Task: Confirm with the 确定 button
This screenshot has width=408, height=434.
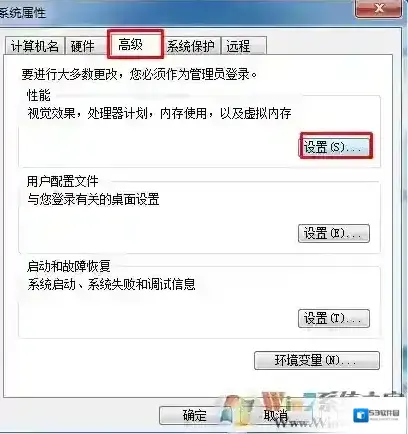Action: tap(194, 415)
